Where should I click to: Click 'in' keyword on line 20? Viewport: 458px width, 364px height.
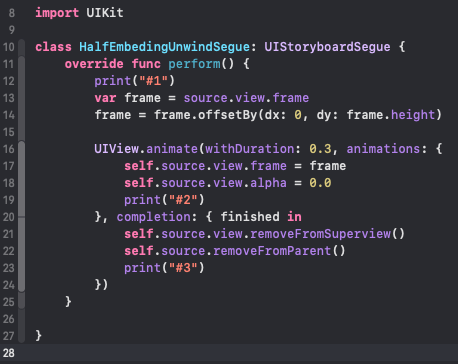294,217
